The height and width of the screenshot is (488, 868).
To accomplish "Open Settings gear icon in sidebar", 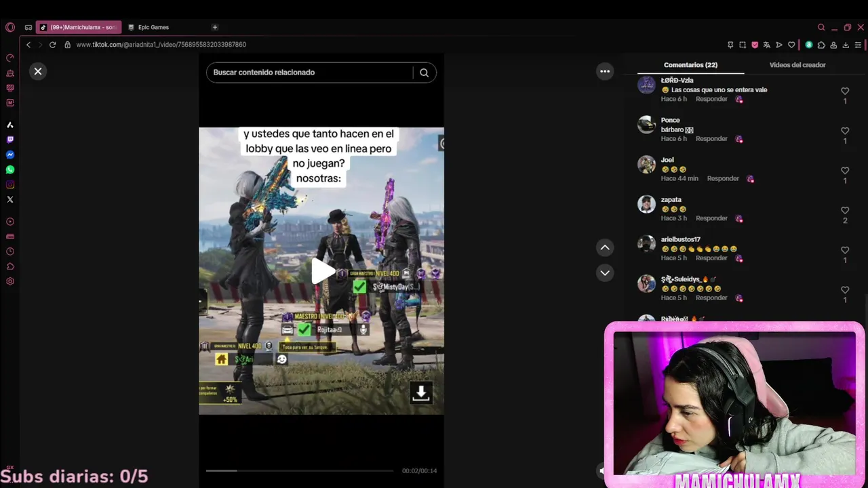I will click(10, 281).
